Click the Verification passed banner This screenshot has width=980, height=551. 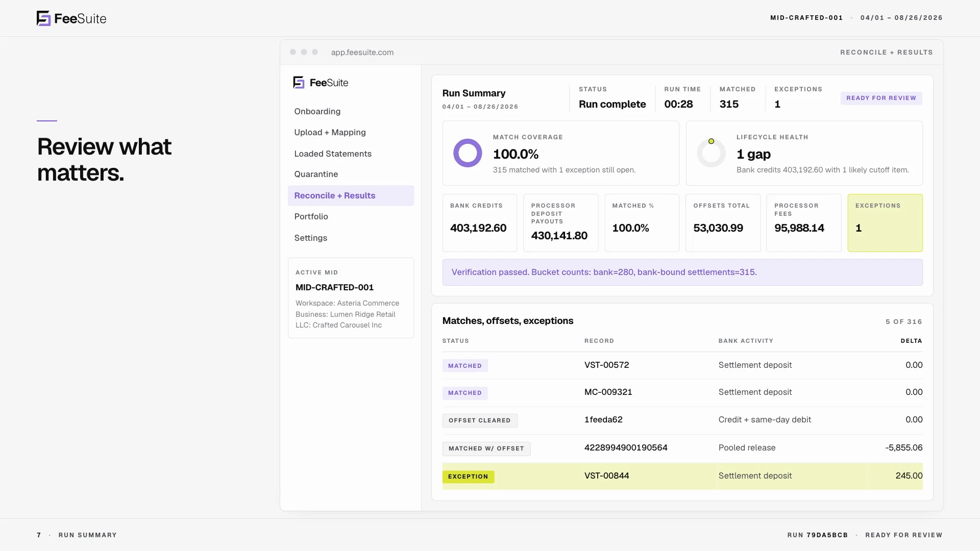(x=682, y=272)
